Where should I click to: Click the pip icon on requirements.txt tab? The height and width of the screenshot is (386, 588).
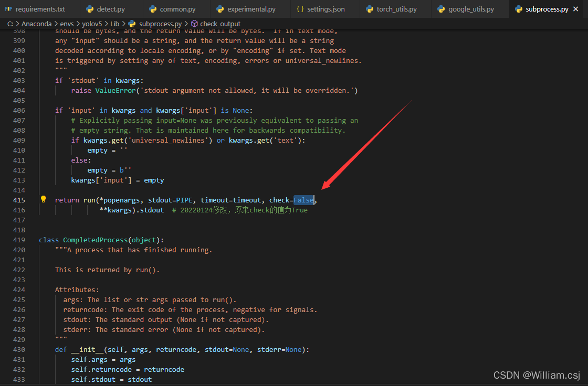(7, 8)
